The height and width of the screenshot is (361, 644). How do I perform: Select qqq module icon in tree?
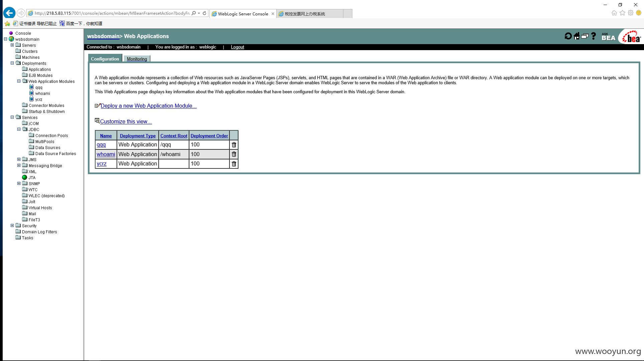pos(31,87)
